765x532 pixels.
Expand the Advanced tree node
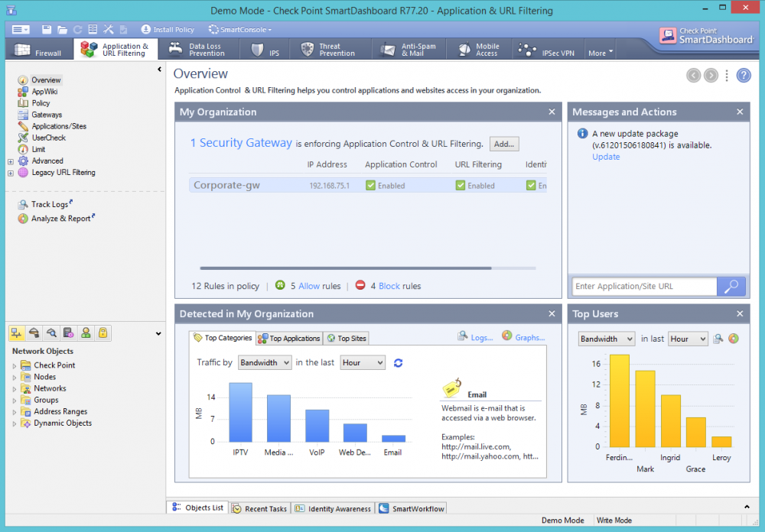(10, 161)
